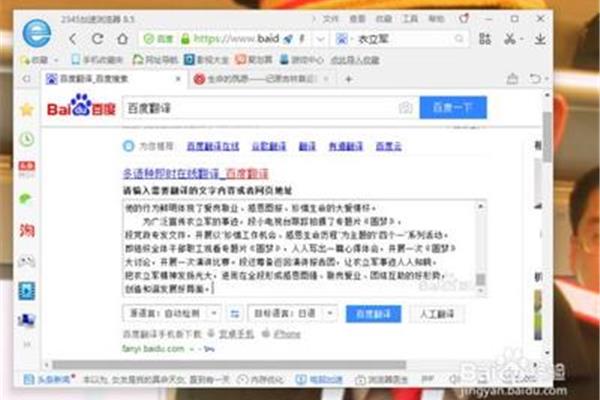
Task: Click the iPhone download link
Action: pyautogui.click(x=287, y=334)
